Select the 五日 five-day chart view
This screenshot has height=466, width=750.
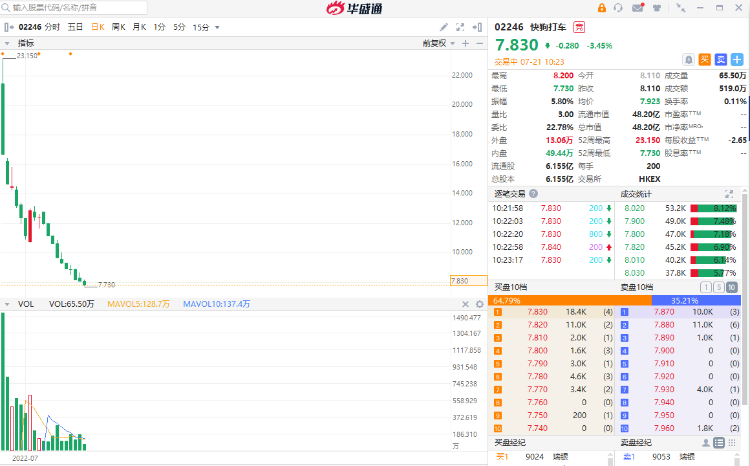click(x=76, y=26)
